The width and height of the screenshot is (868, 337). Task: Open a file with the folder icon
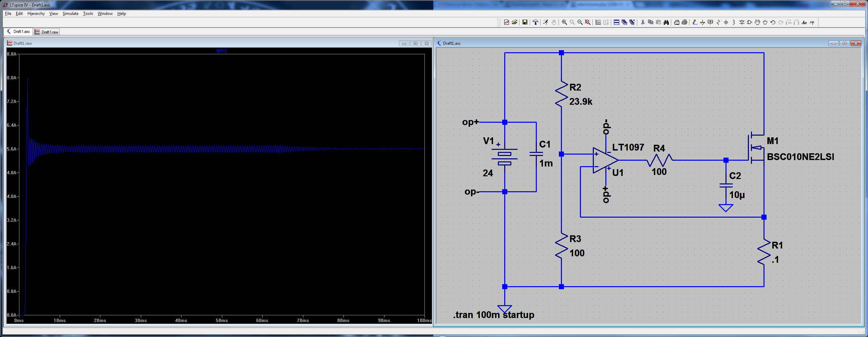pos(514,22)
